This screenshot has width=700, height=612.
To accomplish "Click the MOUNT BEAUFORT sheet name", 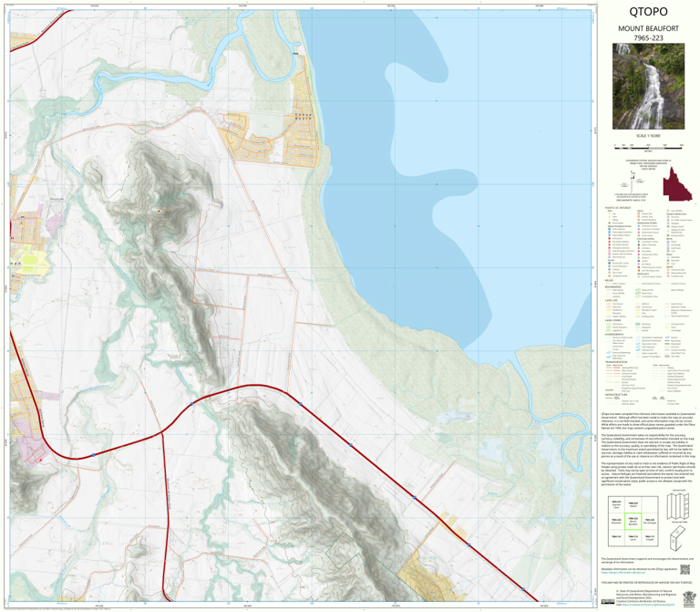I will tap(648, 28).
